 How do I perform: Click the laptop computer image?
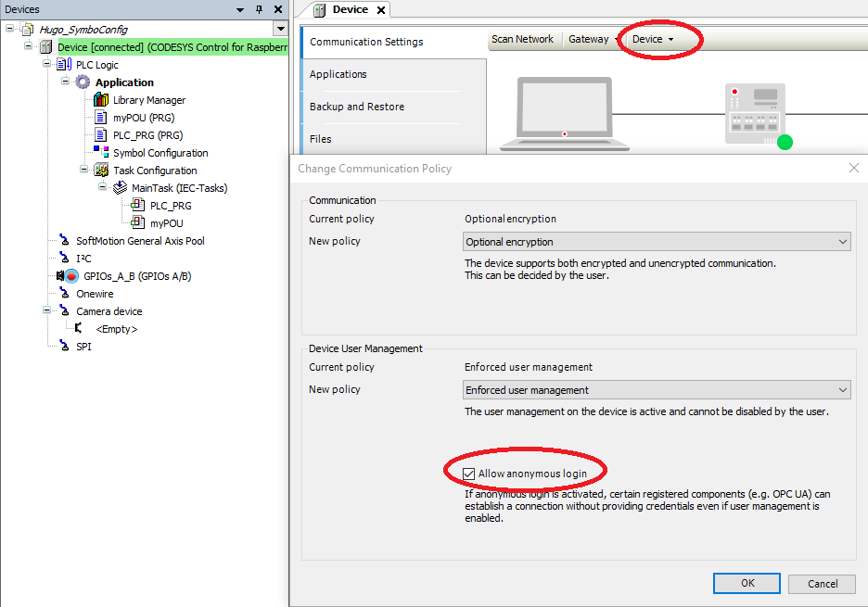[x=564, y=116]
